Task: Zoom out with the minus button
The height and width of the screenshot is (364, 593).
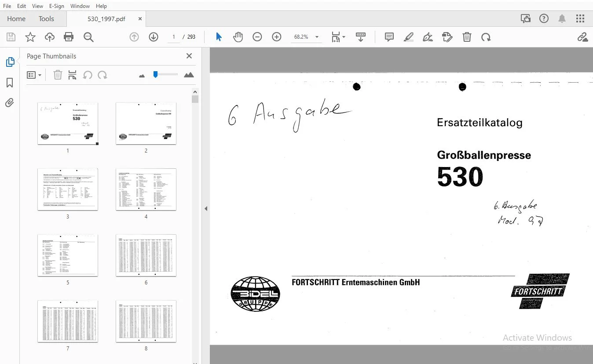Action: tap(257, 37)
